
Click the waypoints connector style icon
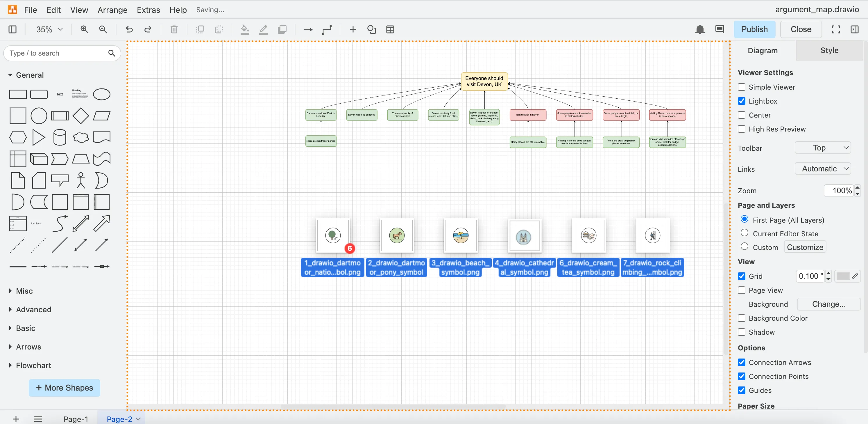[x=327, y=29]
